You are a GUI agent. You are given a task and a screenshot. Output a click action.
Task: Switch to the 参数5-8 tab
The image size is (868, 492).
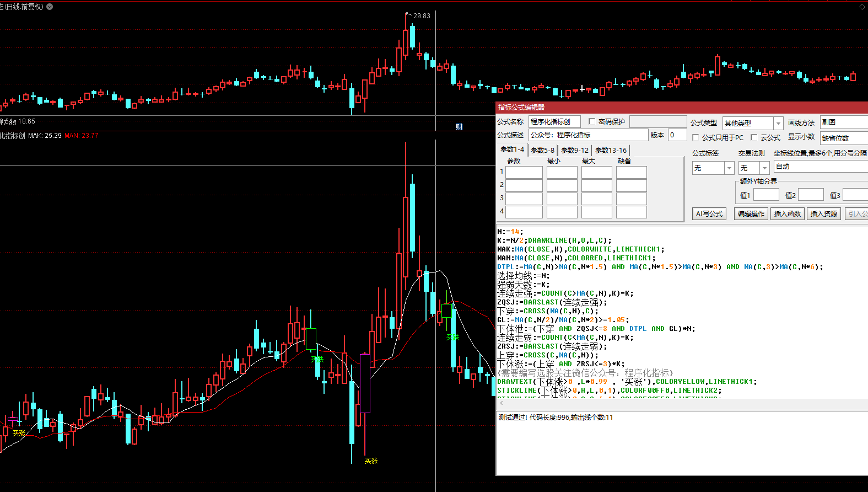point(542,150)
